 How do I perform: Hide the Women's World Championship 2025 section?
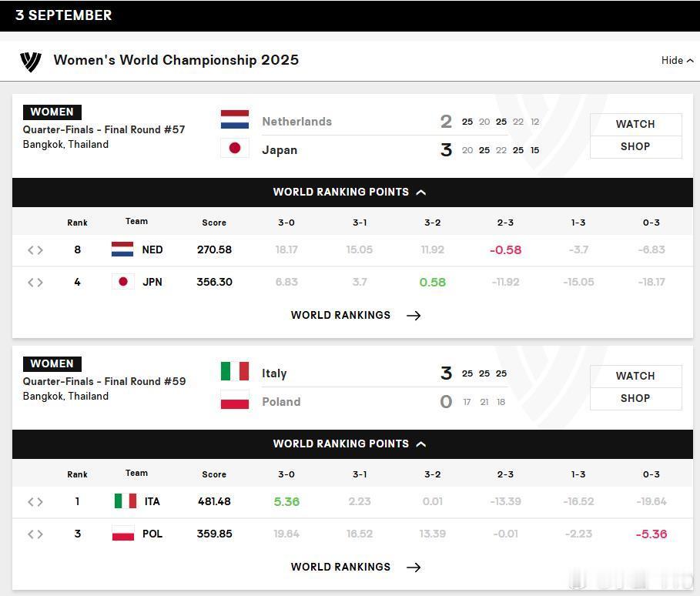[x=677, y=60]
